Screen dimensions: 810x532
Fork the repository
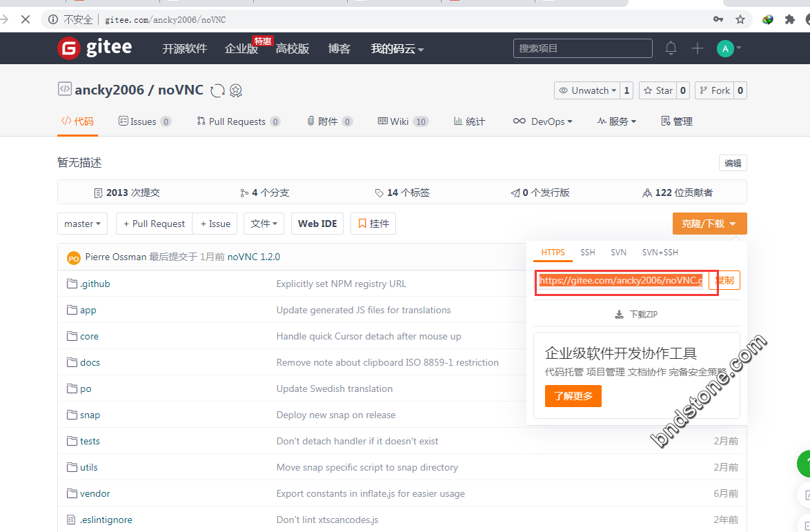[714, 90]
